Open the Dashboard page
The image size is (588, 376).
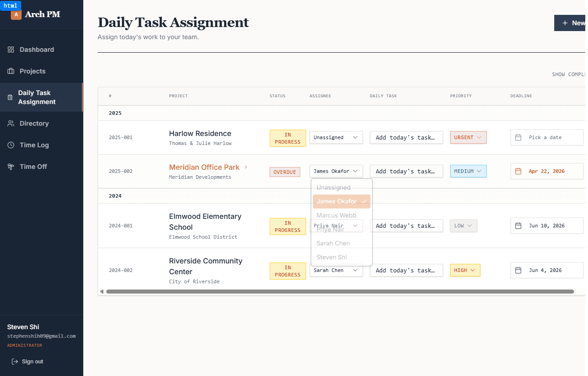(41, 50)
